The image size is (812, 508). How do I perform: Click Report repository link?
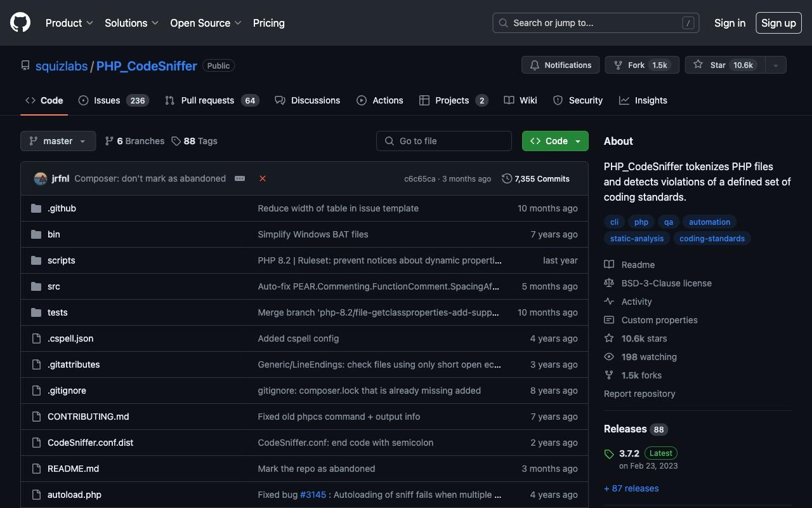[639, 394]
